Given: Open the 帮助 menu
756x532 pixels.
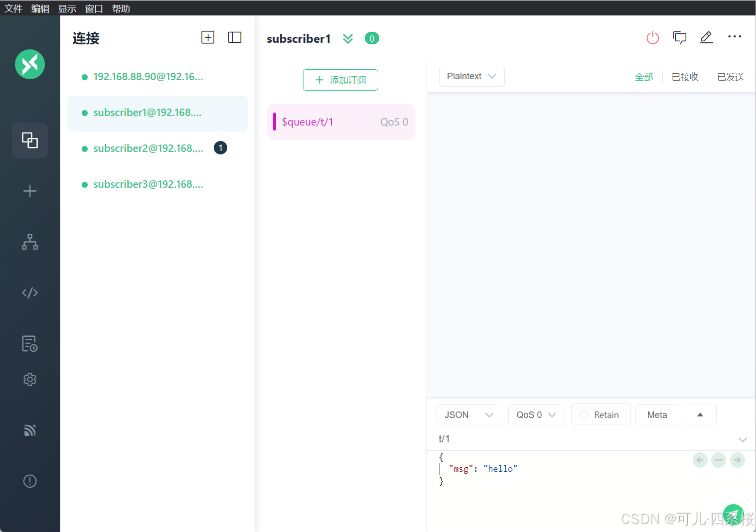Looking at the screenshot, I should [121, 8].
